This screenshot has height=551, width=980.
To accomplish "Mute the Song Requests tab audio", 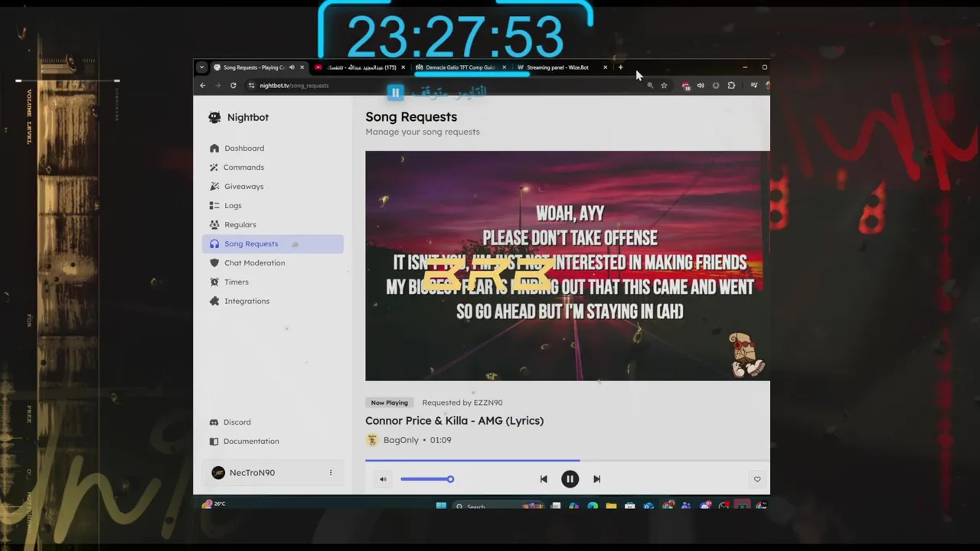I will 292,67.
